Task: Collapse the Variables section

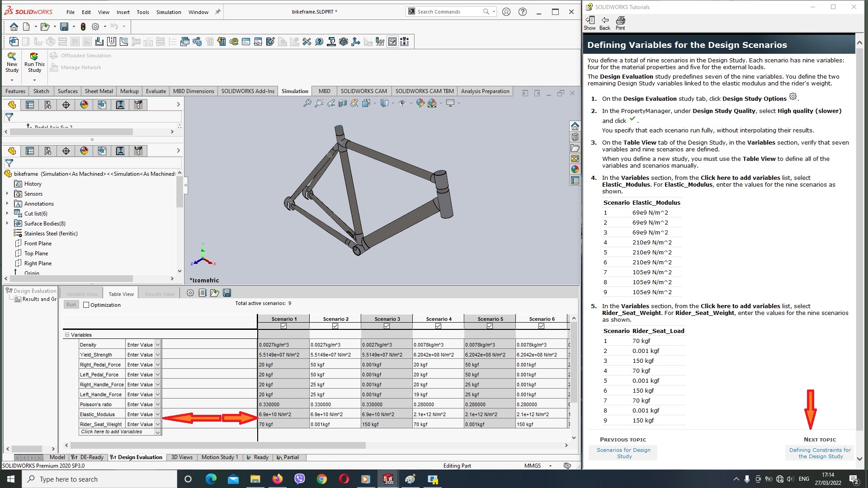Action: 67,335
